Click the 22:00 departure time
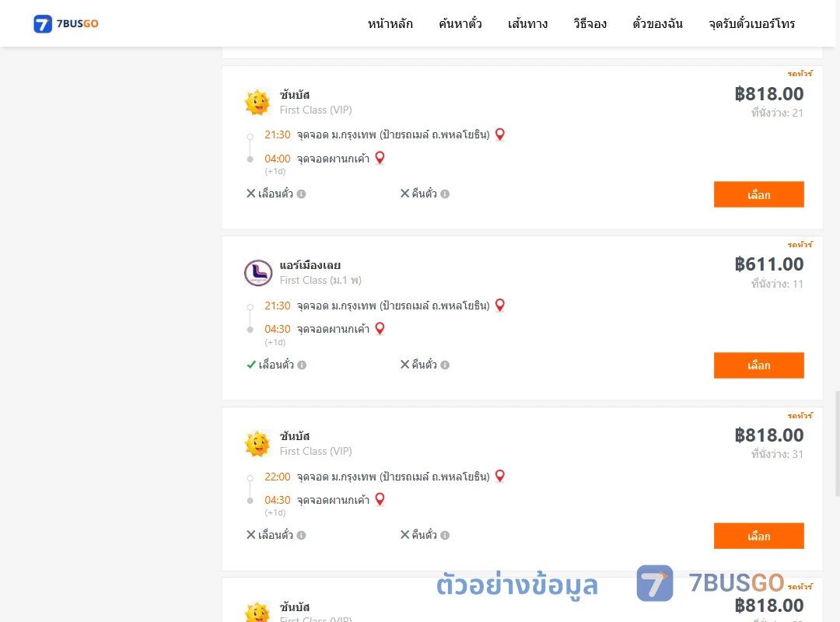The height and width of the screenshot is (622, 840). point(277,477)
